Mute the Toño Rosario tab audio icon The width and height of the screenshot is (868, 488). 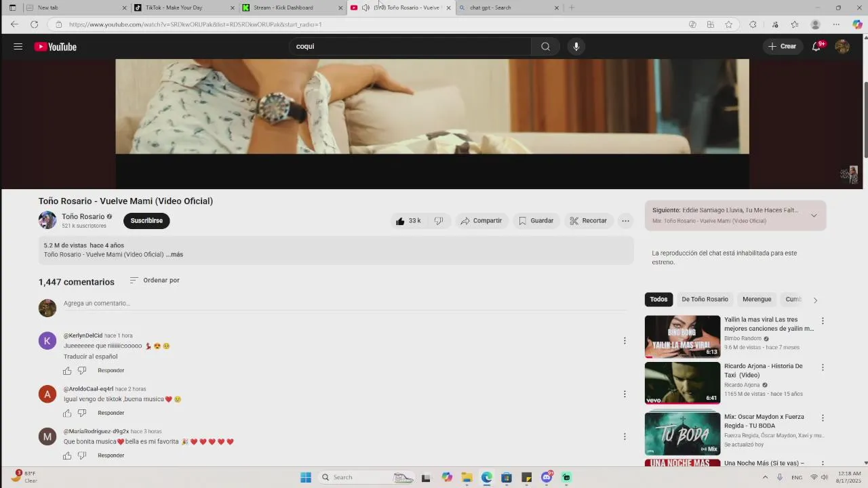point(366,7)
